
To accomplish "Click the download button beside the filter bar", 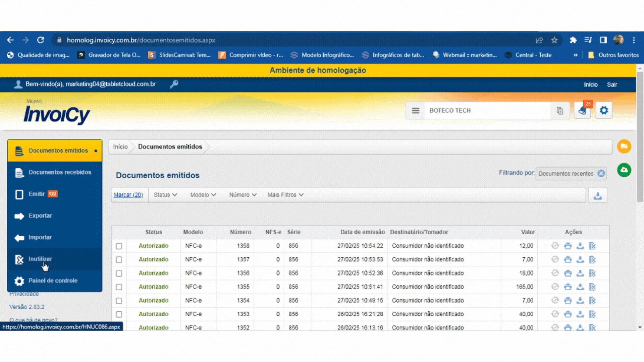I will (598, 196).
